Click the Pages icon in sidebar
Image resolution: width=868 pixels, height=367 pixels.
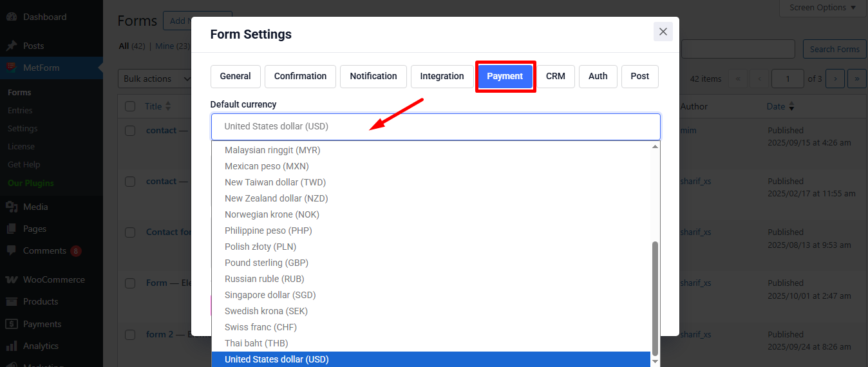[12, 229]
